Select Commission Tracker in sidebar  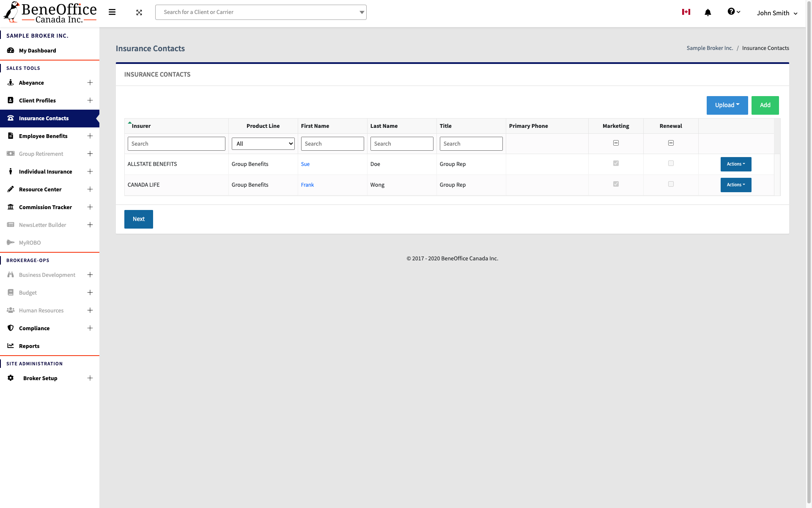coord(45,207)
